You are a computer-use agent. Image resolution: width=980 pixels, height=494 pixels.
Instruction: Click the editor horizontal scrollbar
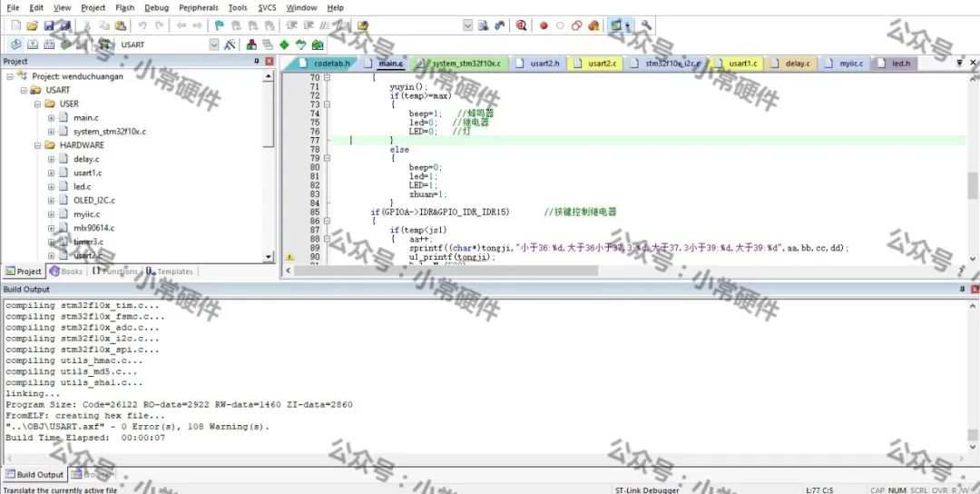[x=445, y=271]
